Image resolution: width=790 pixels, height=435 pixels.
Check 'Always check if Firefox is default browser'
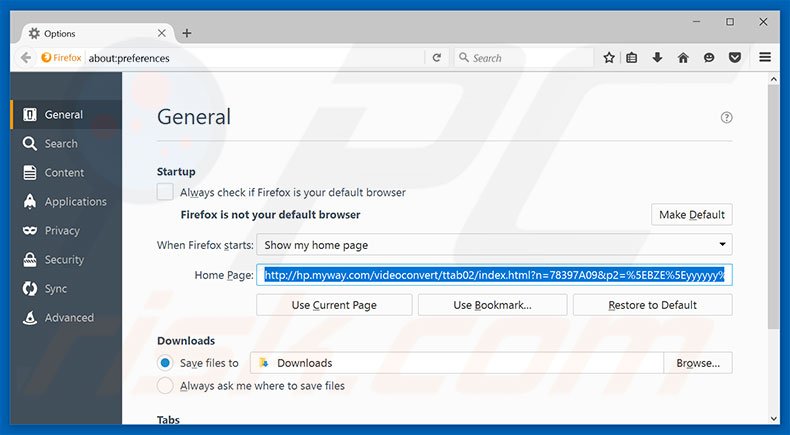[x=165, y=192]
